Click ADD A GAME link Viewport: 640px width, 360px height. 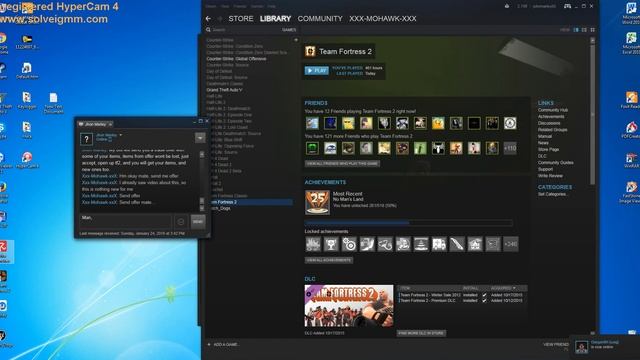[x=226, y=344]
